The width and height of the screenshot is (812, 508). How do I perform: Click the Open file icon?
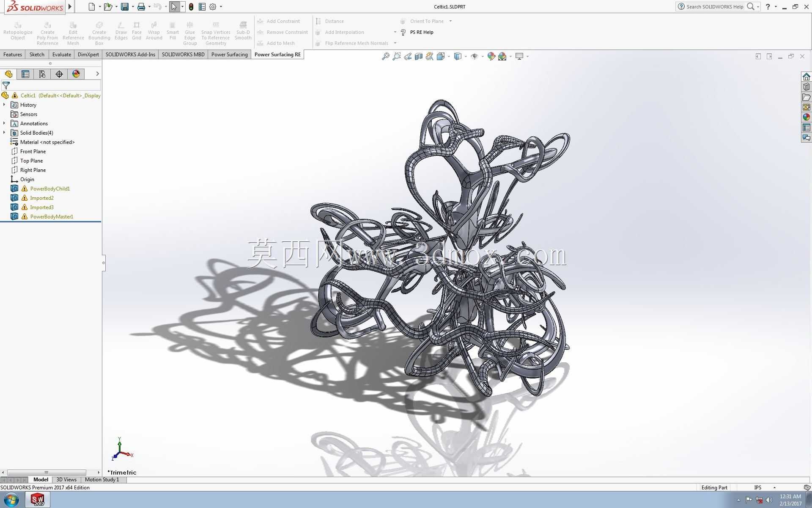[108, 7]
